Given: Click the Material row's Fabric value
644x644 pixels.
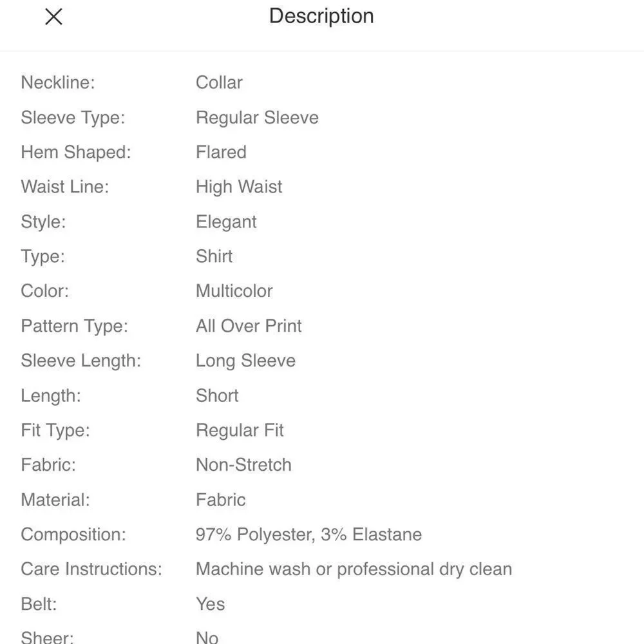Looking at the screenshot, I should 220,500.
